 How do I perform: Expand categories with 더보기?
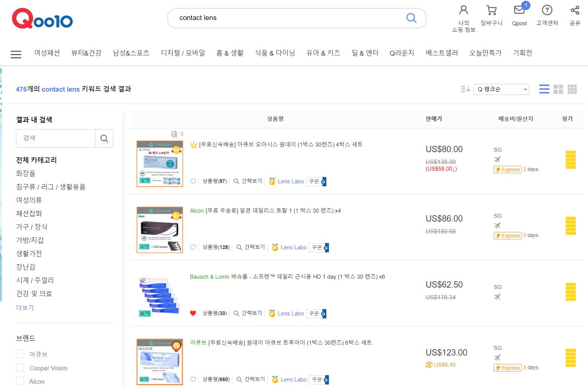coord(25,308)
